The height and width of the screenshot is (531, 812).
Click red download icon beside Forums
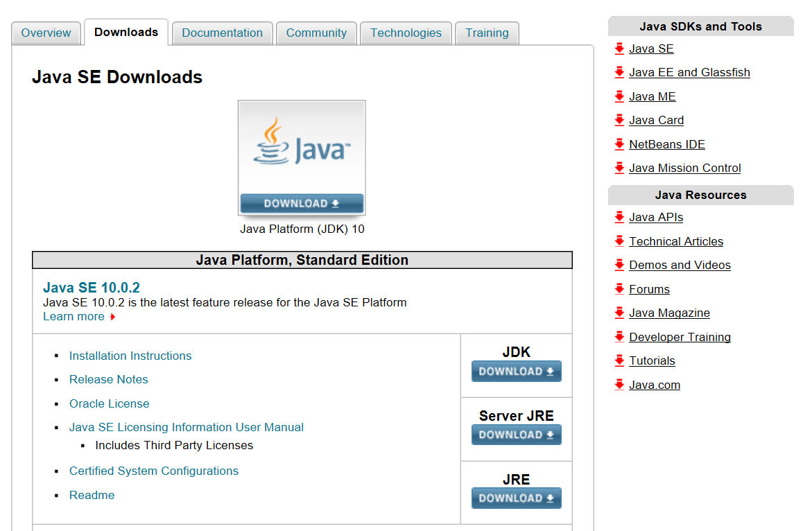click(619, 289)
